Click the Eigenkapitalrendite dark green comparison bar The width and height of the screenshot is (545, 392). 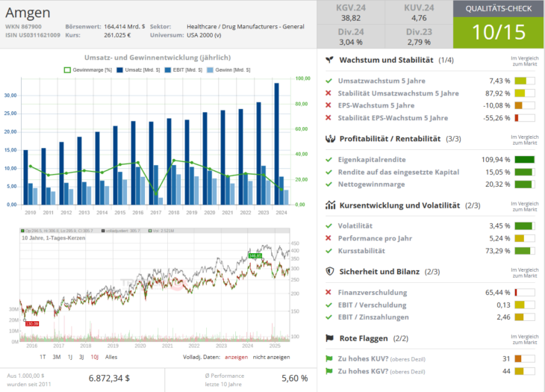[525, 160]
